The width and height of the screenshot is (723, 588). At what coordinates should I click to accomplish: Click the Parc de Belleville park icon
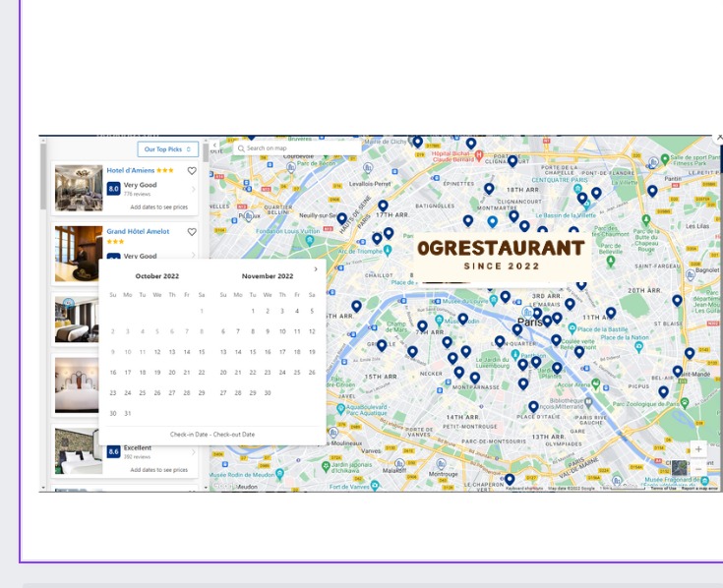(x=611, y=261)
